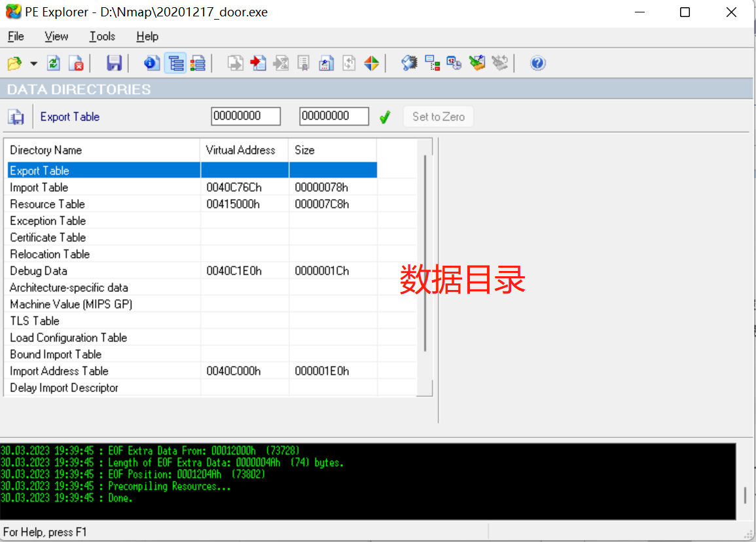This screenshot has width=756, height=542.
Task: Click the 'Precompiling Resources...' log line
Action: click(116, 486)
